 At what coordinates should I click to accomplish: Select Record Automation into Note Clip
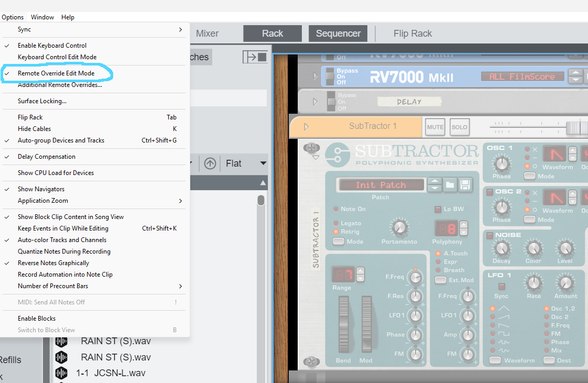[94, 275]
